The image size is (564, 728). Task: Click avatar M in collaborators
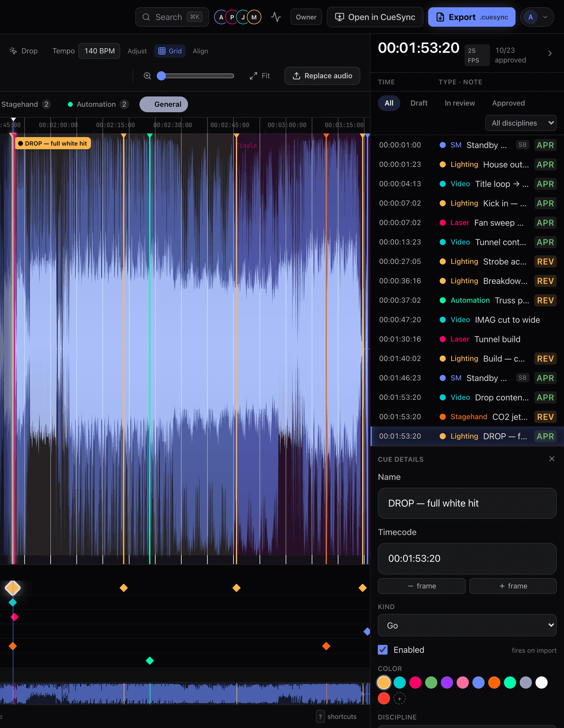tap(254, 17)
